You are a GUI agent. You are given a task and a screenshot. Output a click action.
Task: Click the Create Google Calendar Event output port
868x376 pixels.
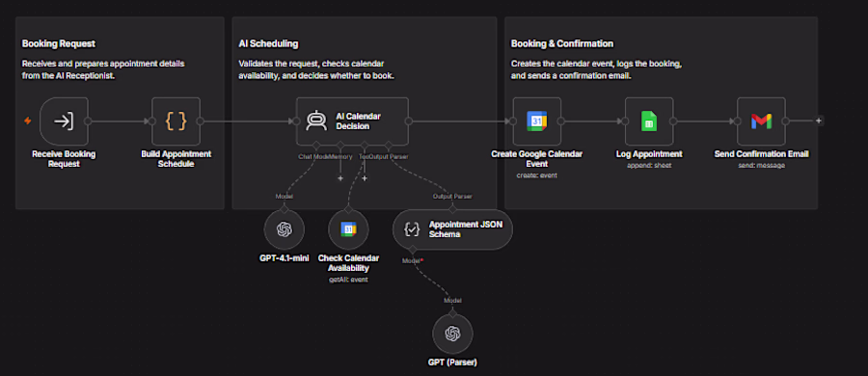click(561, 121)
